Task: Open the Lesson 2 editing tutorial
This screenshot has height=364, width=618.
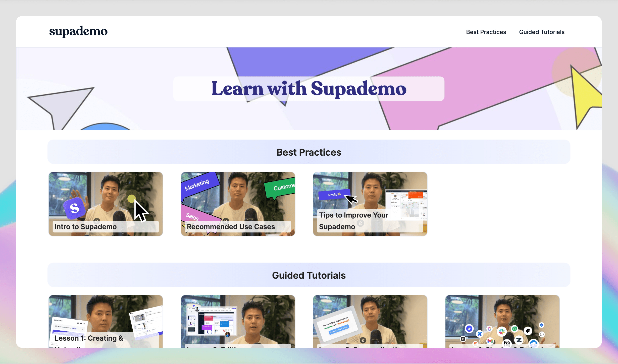Action: click(x=238, y=324)
